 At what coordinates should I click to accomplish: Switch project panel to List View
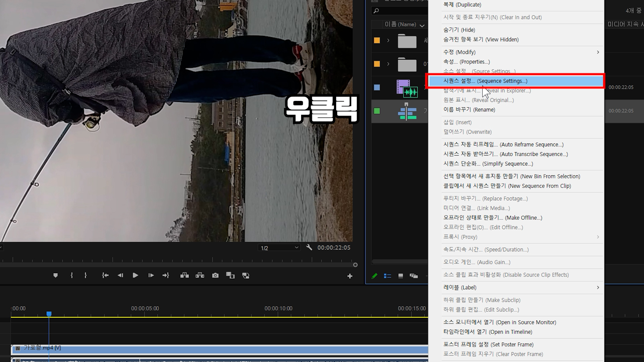tap(387, 276)
